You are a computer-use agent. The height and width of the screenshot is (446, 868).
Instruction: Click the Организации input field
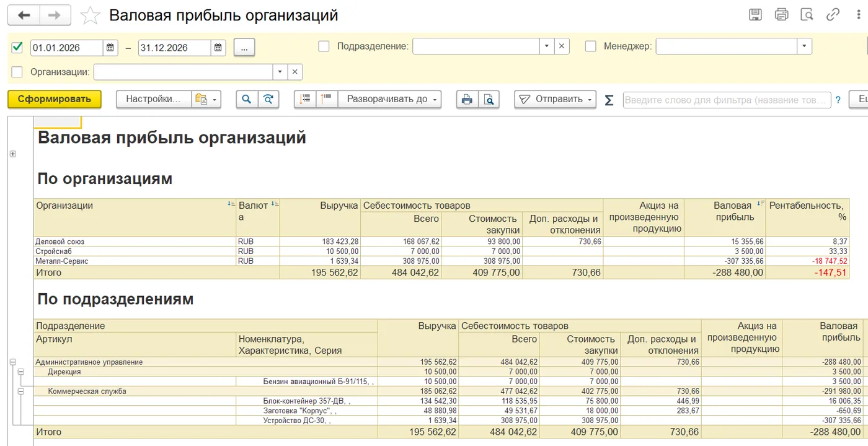184,72
